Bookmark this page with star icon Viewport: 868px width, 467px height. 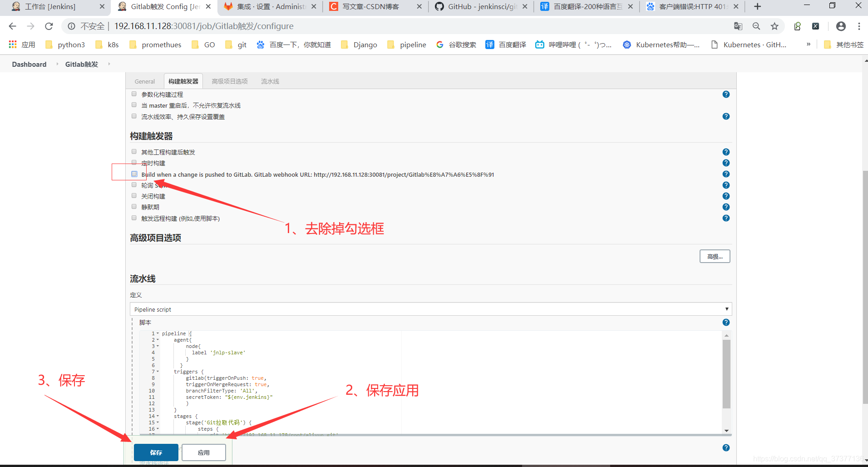point(774,26)
